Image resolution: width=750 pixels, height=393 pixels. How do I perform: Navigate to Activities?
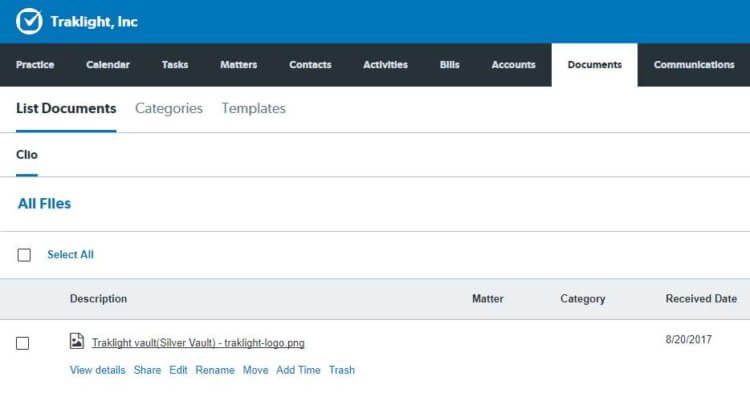(x=385, y=65)
